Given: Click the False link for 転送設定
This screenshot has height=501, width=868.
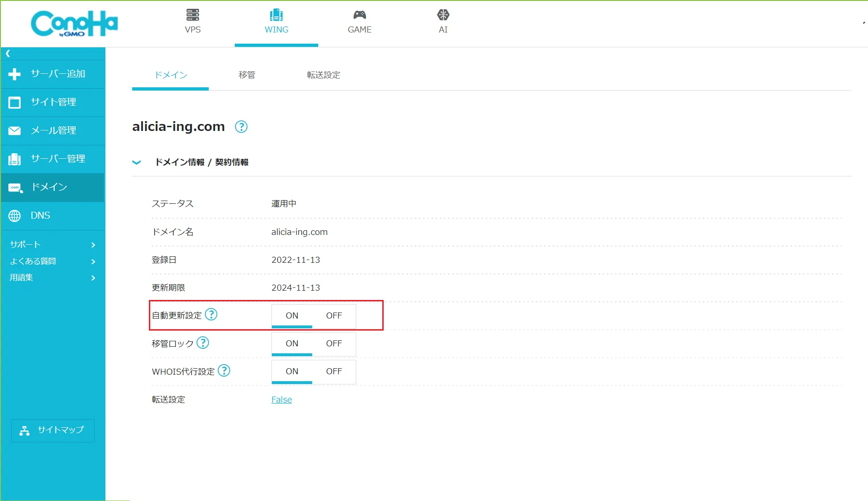Looking at the screenshot, I should pyautogui.click(x=282, y=400).
